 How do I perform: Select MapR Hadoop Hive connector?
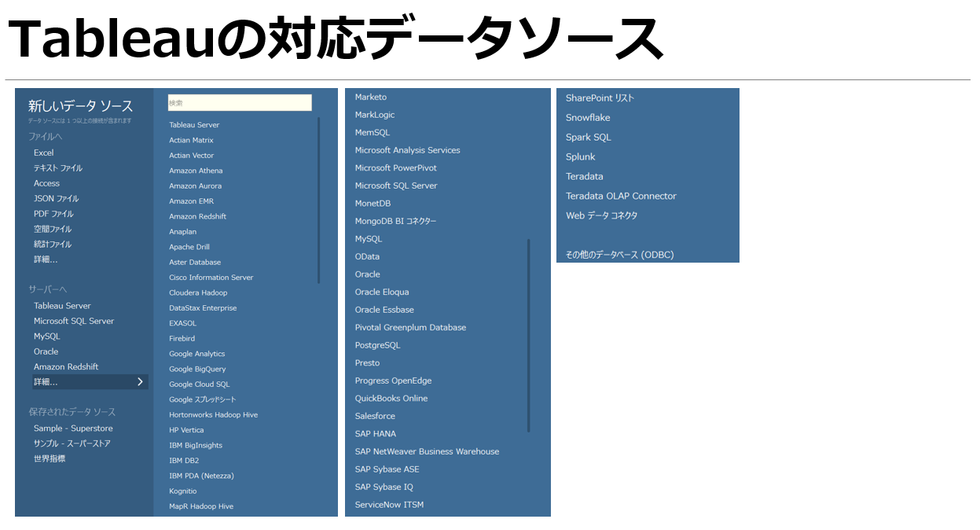[201, 506]
